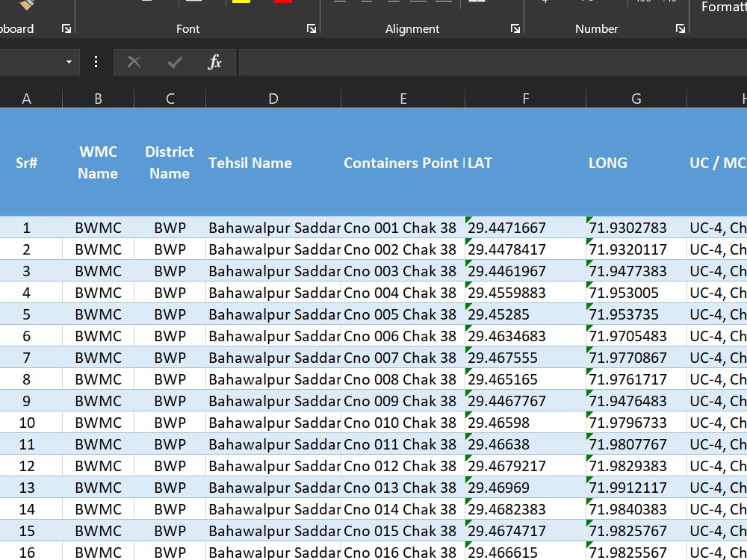Click the red font color swatch
The image size is (747, 560).
click(x=283, y=1)
